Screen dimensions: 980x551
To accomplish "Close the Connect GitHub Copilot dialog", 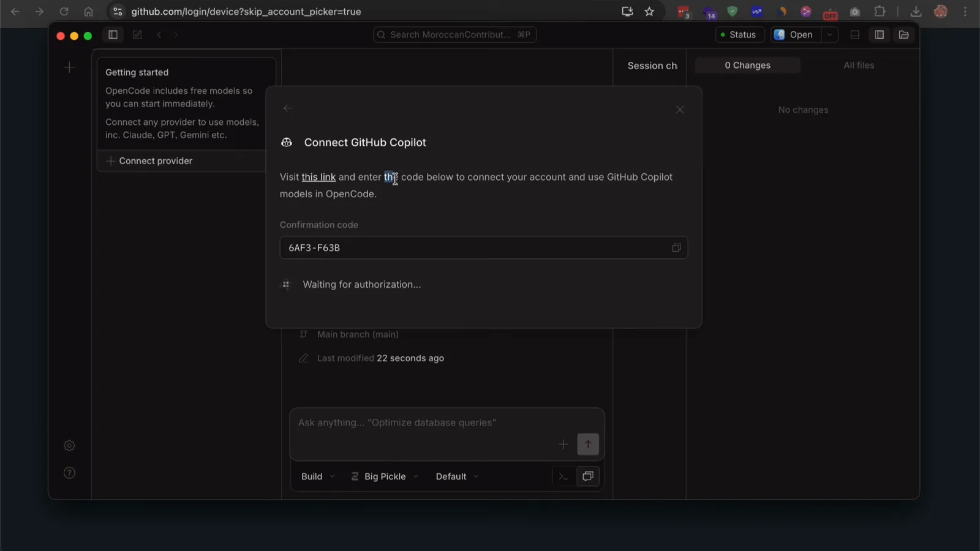I will [x=680, y=110].
